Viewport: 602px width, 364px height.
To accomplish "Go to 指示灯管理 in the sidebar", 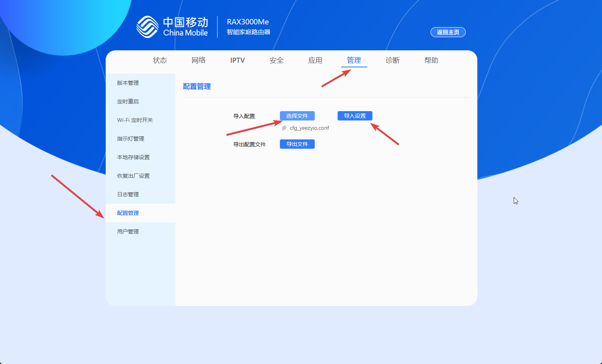I will pos(131,139).
